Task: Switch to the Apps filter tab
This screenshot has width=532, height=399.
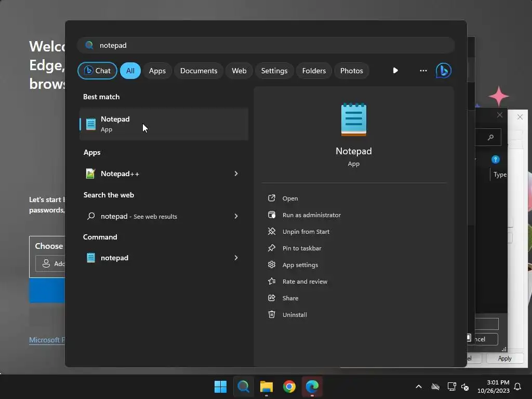Action: [x=157, y=71]
